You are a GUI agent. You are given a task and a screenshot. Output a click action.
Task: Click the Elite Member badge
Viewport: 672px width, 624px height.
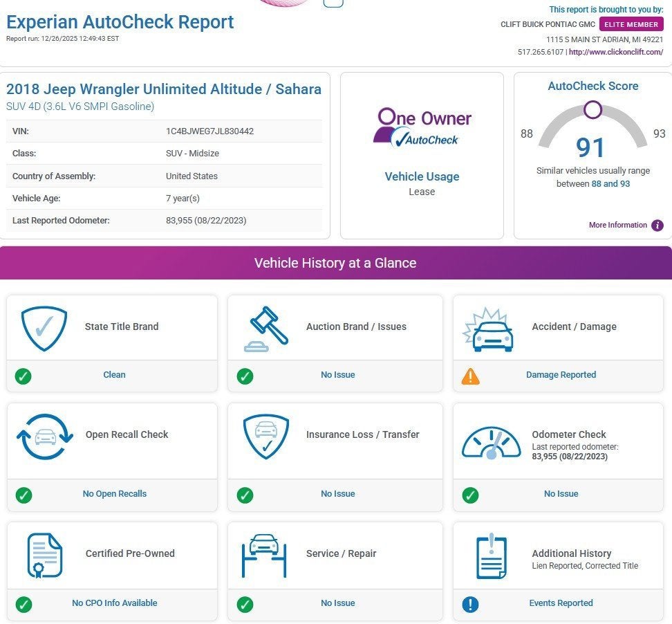631,24
